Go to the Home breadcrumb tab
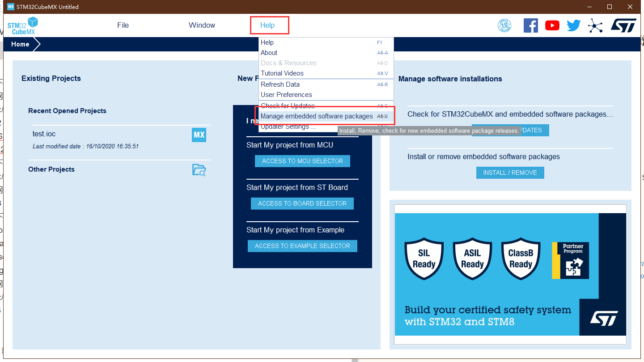The height and width of the screenshot is (362, 644). tap(21, 44)
